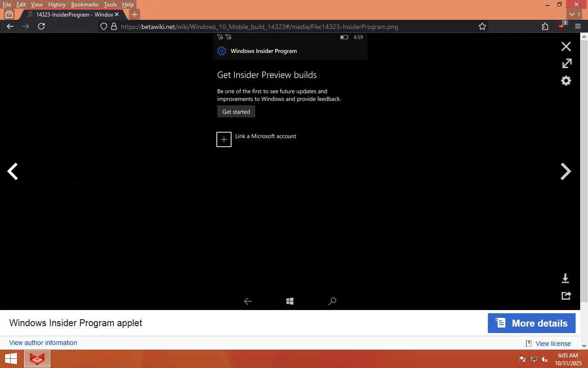Viewport: 588px width, 368px height.
Task: Open the hamburger application menu
Action: point(578,26)
